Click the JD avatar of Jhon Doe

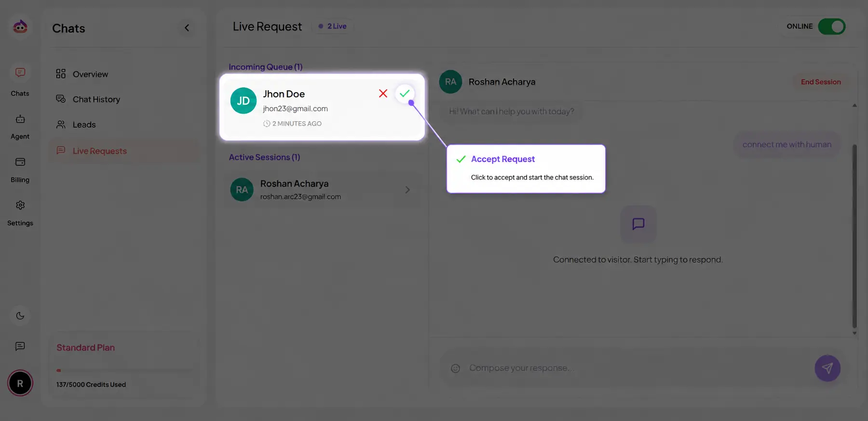pyautogui.click(x=244, y=101)
